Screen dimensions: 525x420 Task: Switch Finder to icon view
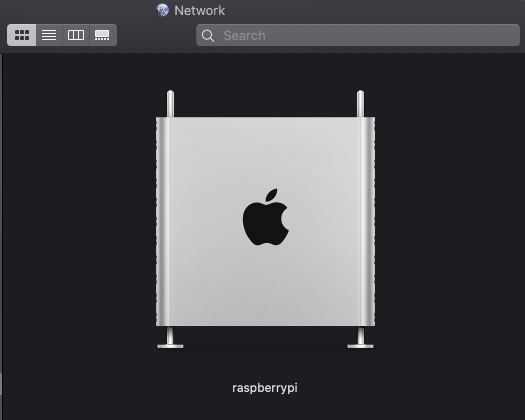pyautogui.click(x=22, y=35)
